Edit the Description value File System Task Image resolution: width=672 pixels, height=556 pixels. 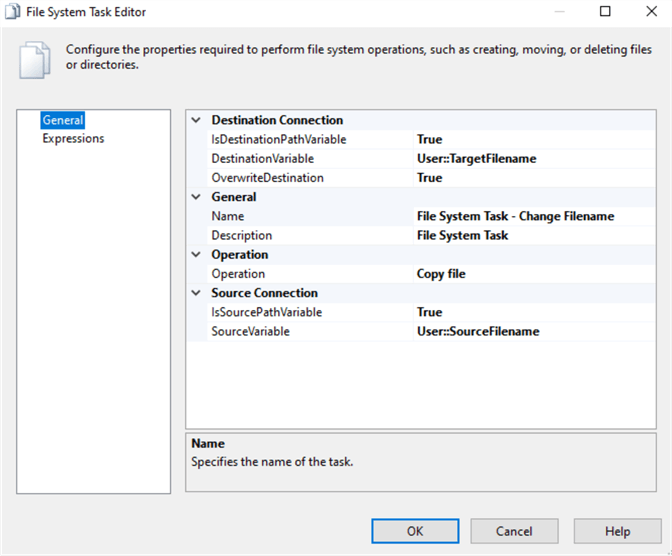click(x=534, y=236)
